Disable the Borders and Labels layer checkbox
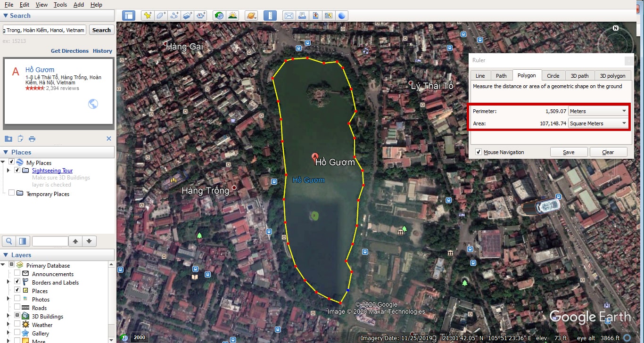644x343 pixels. pyautogui.click(x=17, y=281)
